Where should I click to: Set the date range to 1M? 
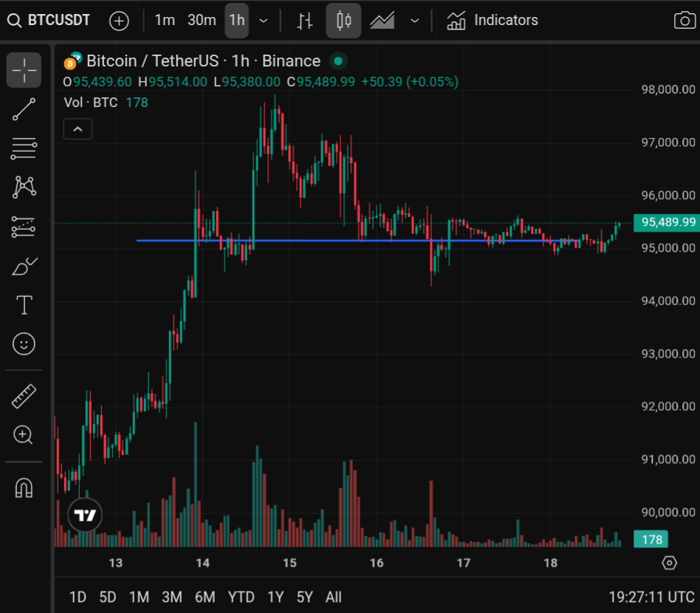tap(139, 597)
